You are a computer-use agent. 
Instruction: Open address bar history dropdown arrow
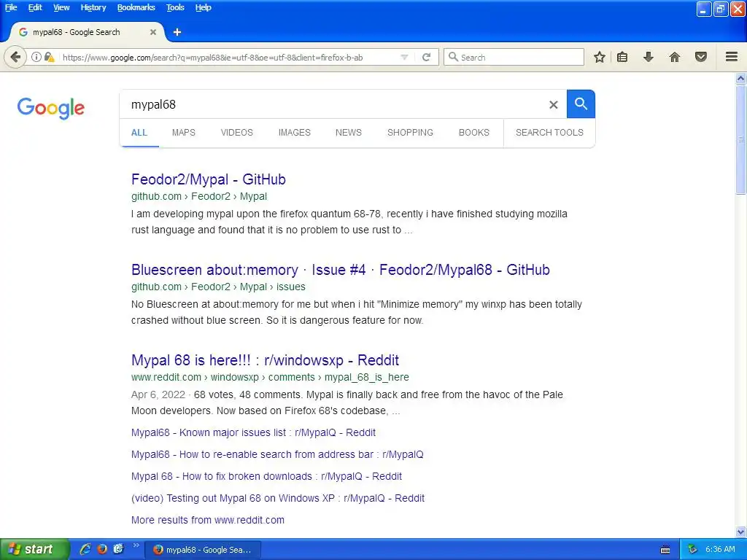404,57
